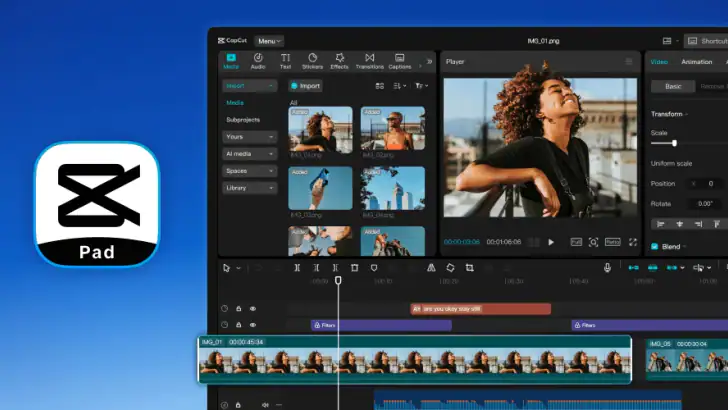Viewport: 728px width, 410px height.
Task: Adjust the Scale slider handle
Action: pos(674,143)
